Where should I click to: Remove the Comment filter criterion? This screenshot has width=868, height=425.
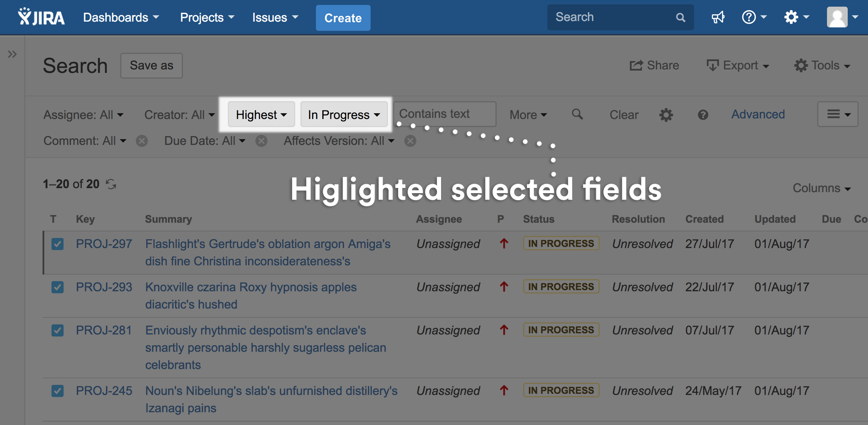point(142,141)
